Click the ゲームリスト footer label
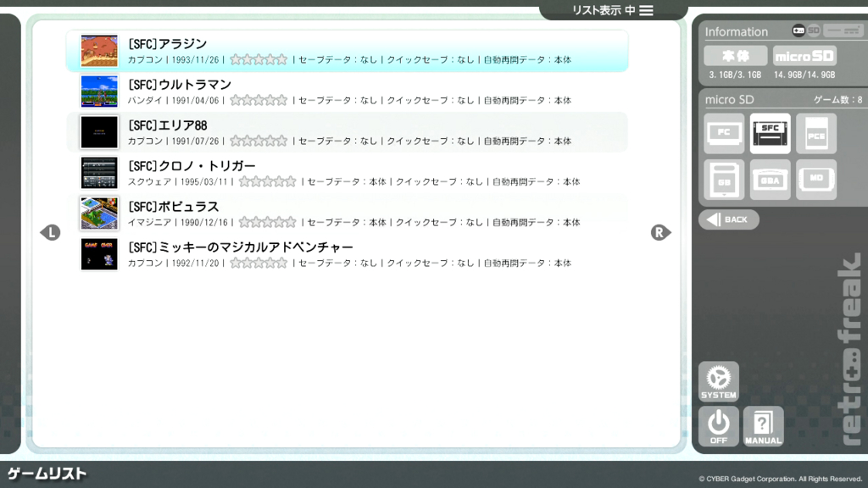This screenshot has height=488, width=868. [47, 474]
